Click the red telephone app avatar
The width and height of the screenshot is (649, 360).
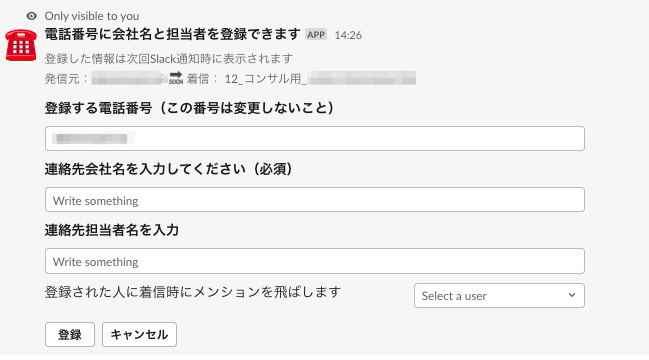coord(21,45)
